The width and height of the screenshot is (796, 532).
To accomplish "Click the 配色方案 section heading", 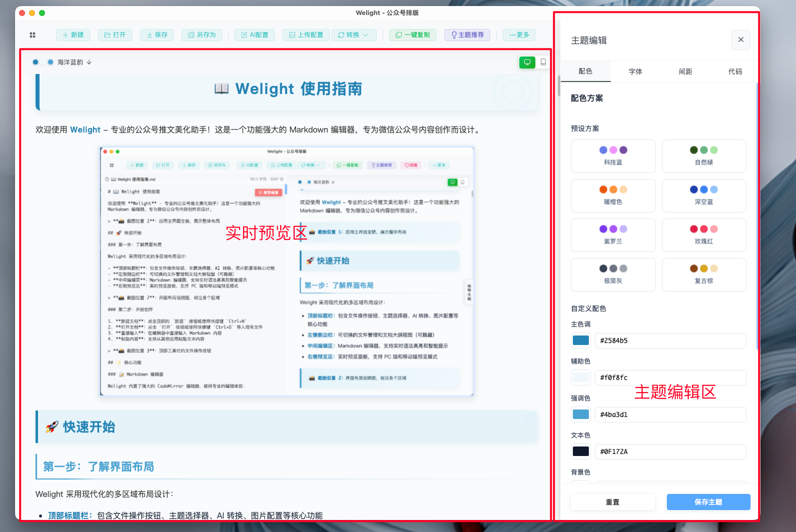I will (x=587, y=98).
